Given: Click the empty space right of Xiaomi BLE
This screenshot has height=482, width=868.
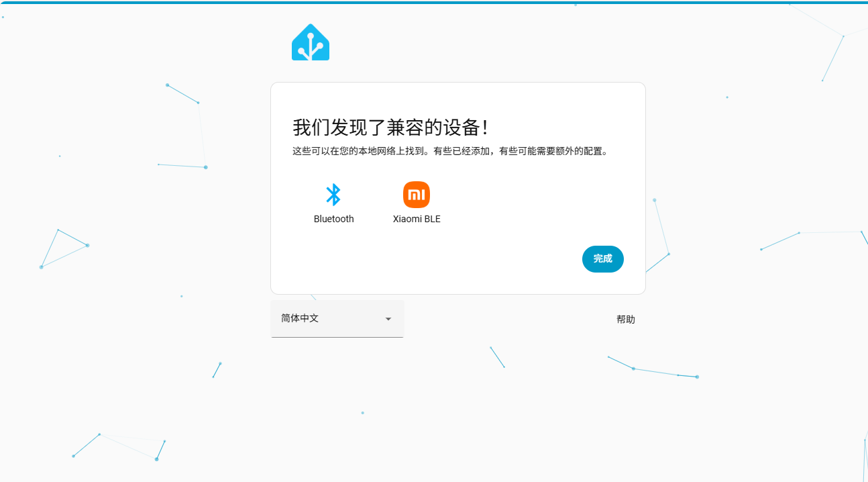Looking at the screenshot, I should pyautogui.click(x=537, y=201).
